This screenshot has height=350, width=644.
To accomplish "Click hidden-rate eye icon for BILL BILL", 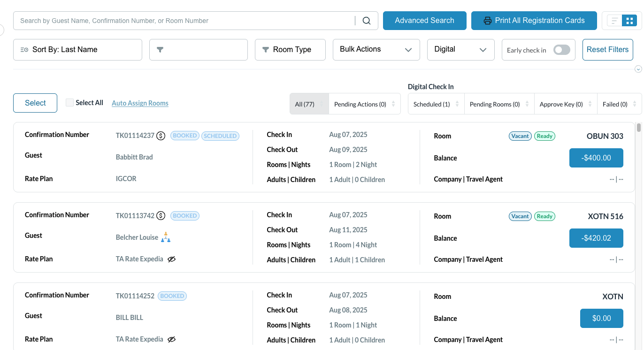I will tap(172, 339).
